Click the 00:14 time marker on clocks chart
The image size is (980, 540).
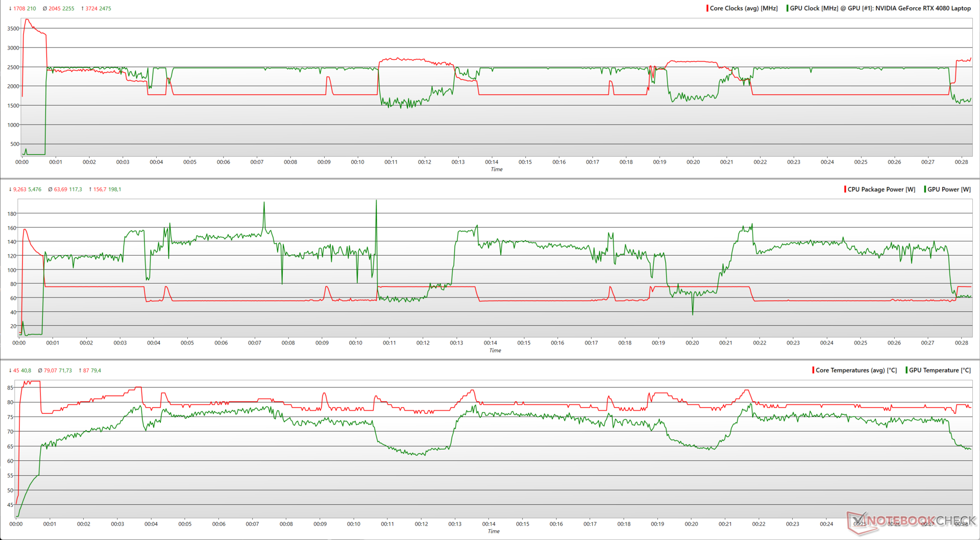[x=492, y=162]
